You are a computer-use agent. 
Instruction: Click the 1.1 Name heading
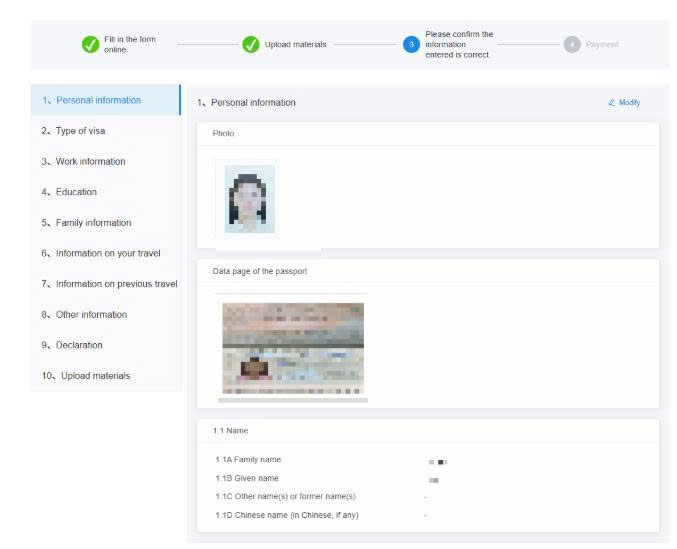[x=230, y=431]
